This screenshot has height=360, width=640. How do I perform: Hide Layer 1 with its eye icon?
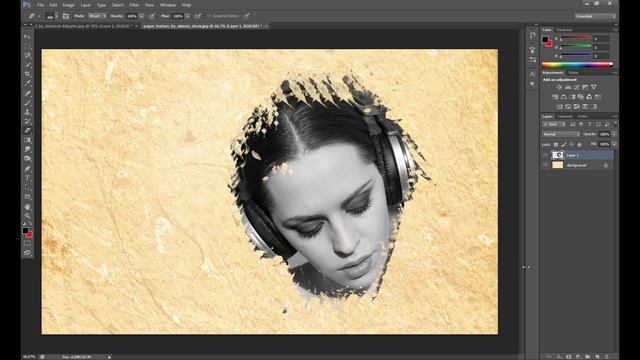pyautogui.click(x=545, y=155)
